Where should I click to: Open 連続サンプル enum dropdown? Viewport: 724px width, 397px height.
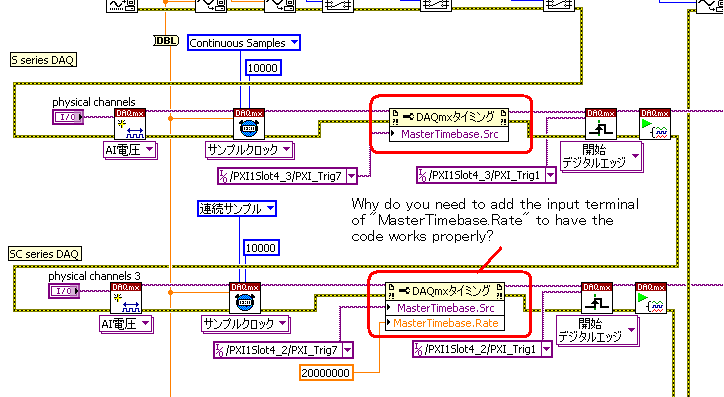point(271,208)
